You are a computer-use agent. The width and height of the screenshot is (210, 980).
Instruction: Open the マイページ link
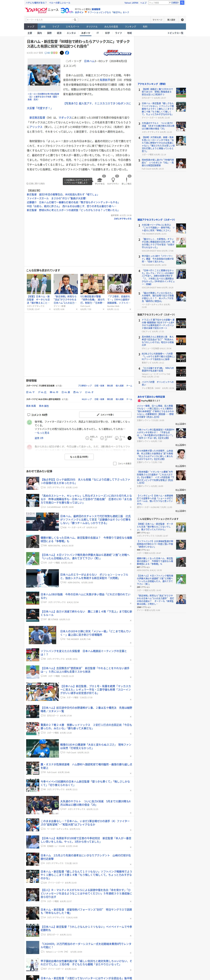point(157,20)
